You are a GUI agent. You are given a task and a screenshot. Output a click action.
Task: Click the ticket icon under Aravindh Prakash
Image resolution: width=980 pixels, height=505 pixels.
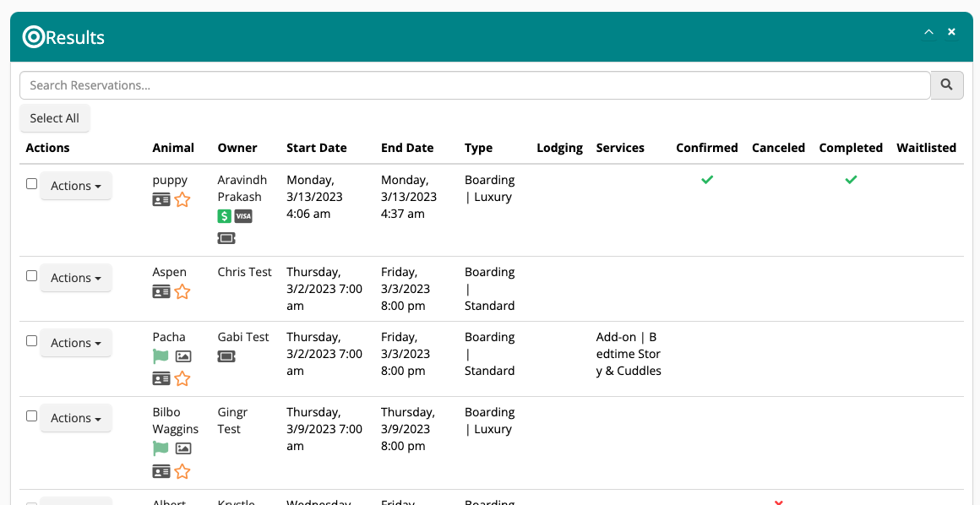point(226,238)
